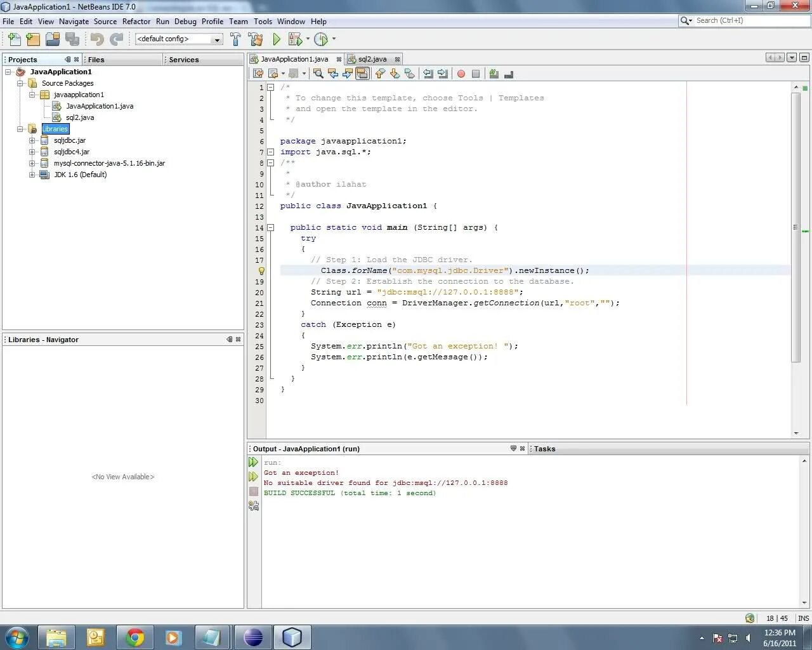
Task: Click the New Project toolbar icon
Action: point(34,39)
